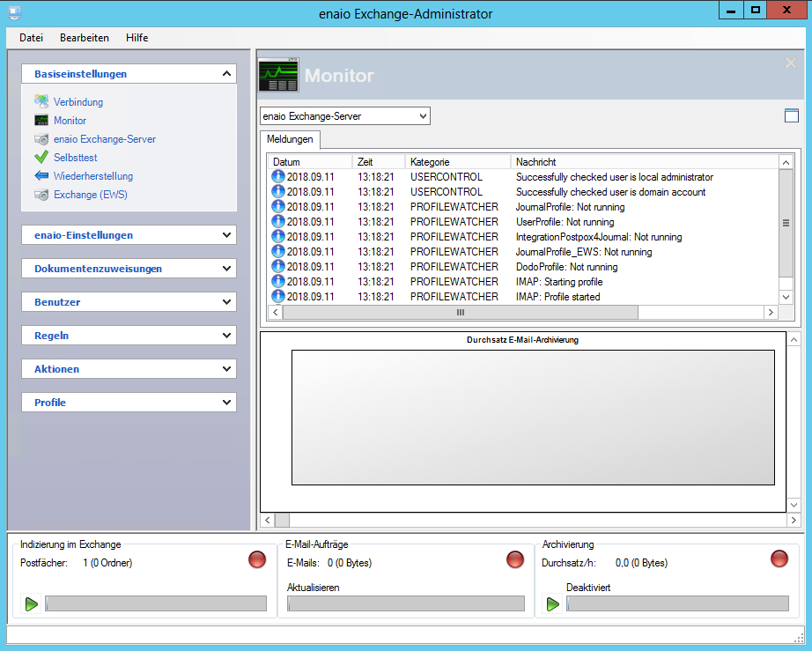Start Archivierung with green play button
812x651 pixels.
[553, 604]
